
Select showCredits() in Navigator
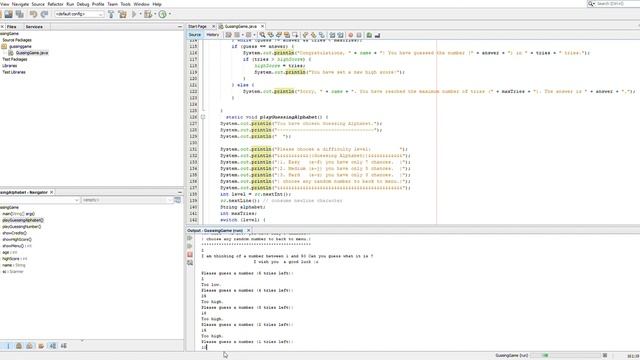pyautogui.click(x=14, y=233)
